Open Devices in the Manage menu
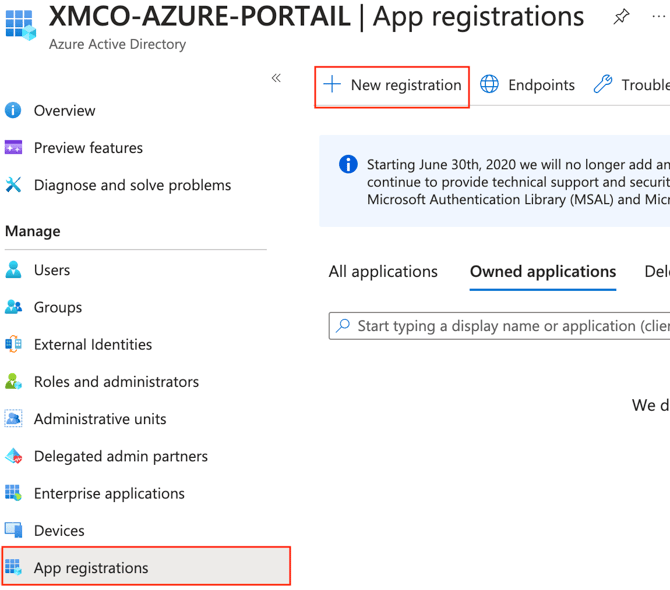 point(59,530)
